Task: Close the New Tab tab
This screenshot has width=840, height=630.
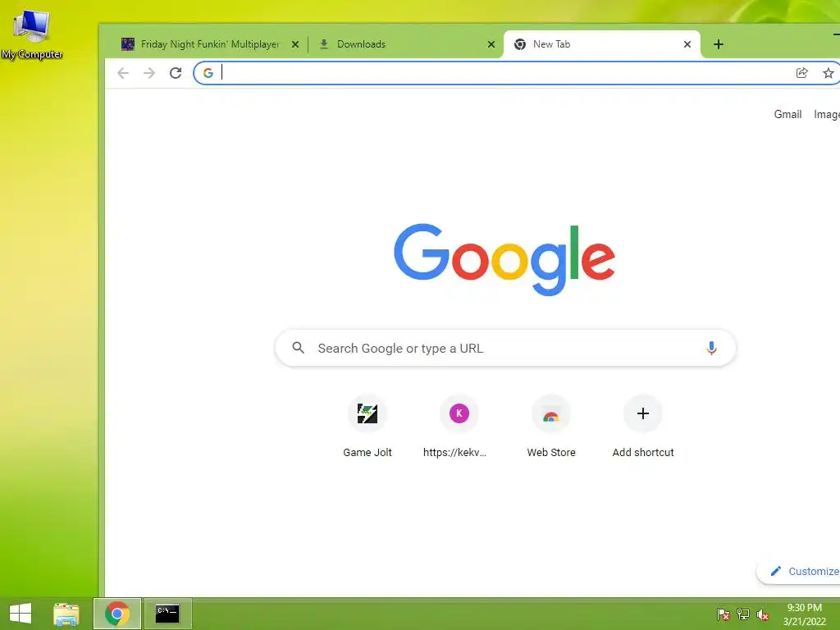Action: pyautogui.click(x=687, y=44)
